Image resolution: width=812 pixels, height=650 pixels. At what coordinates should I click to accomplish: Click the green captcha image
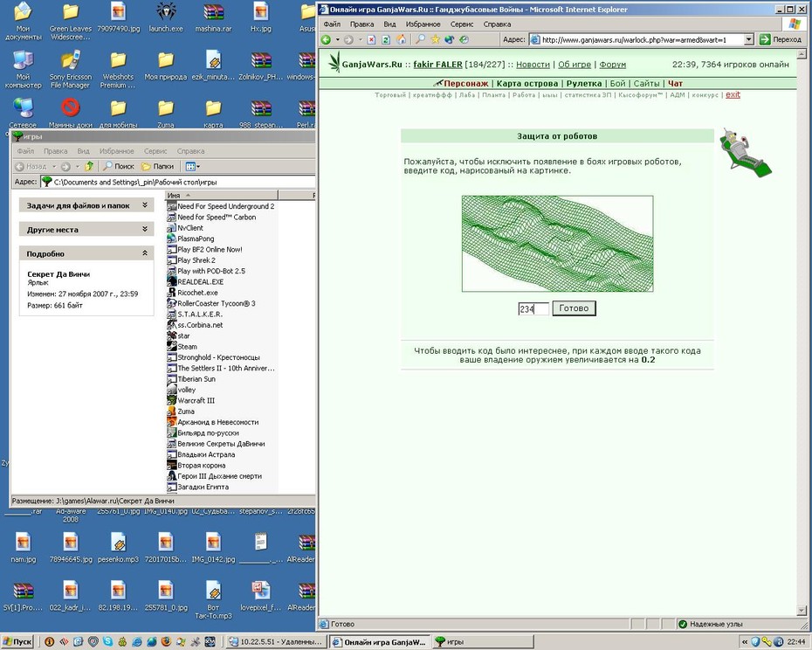557,244
